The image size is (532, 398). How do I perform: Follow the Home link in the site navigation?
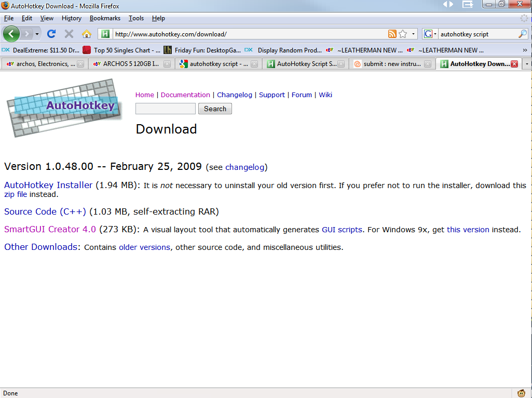pyautogui.click(x=144, y=95)
